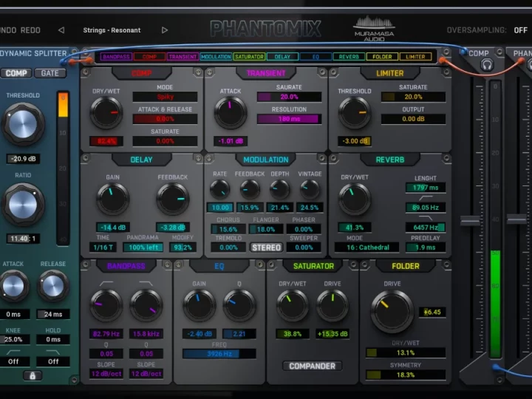Toggle Oversampling OFF setting
This screenshot has height=399, width=532.
[x=520, y=30]
